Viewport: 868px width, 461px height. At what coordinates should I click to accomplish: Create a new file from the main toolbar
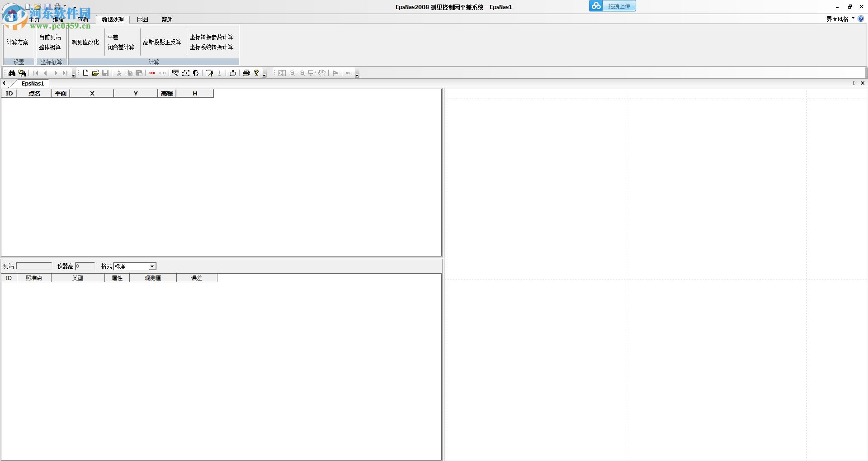pos(85,73)
